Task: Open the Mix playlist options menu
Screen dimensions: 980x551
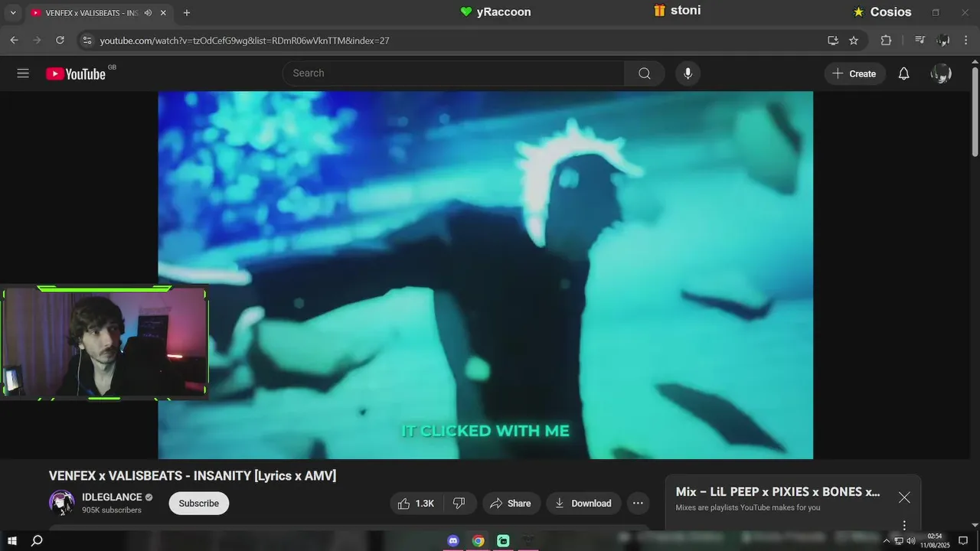Action: coord(904,526)
